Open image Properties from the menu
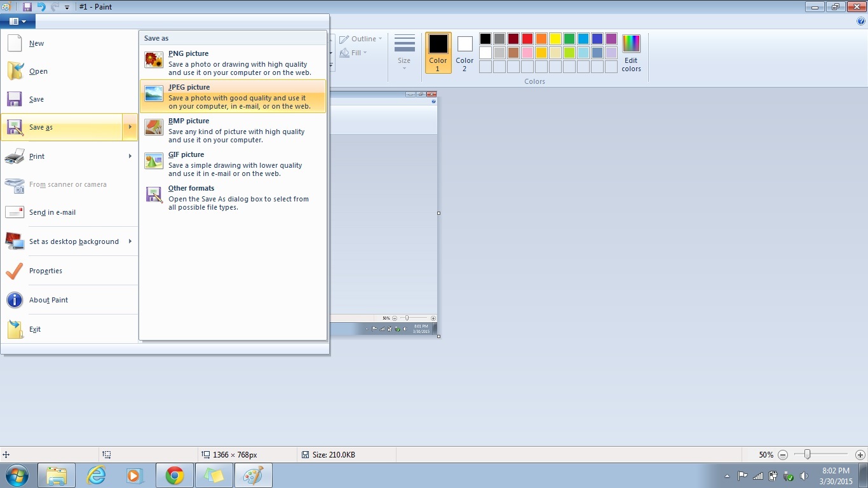 point(70,271)
